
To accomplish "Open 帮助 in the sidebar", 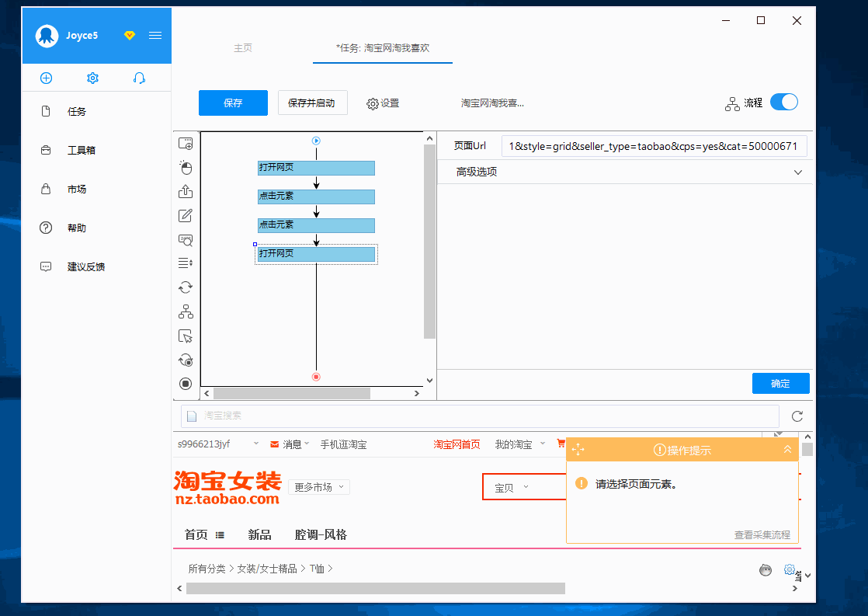I will [76, 228].
